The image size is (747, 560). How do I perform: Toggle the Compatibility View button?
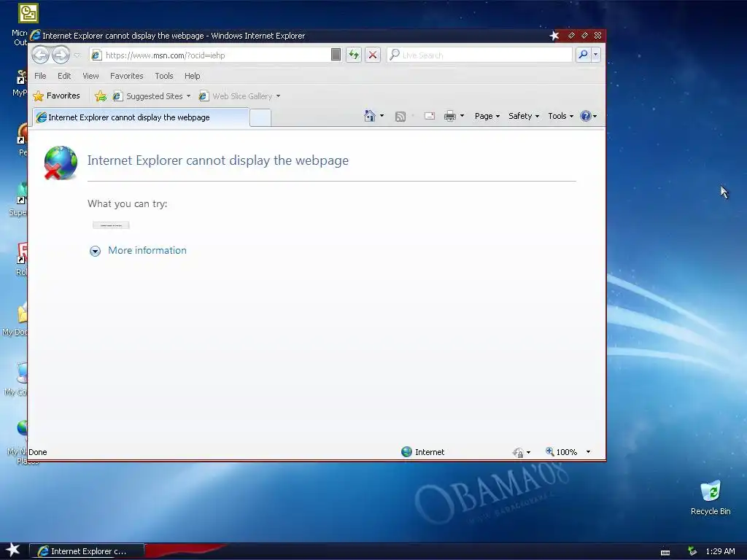tap(336, 55)
